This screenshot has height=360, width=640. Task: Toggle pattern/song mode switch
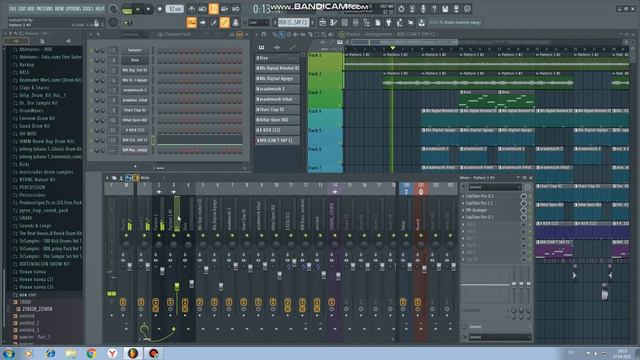pyautogui.click(x=127, y=9)
